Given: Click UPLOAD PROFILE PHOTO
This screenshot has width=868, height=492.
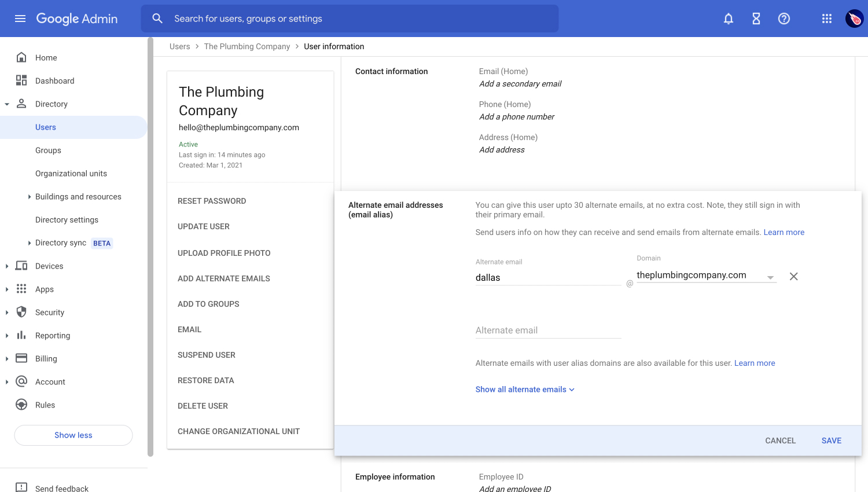Looking at the screenshot, I should (224, 253).
